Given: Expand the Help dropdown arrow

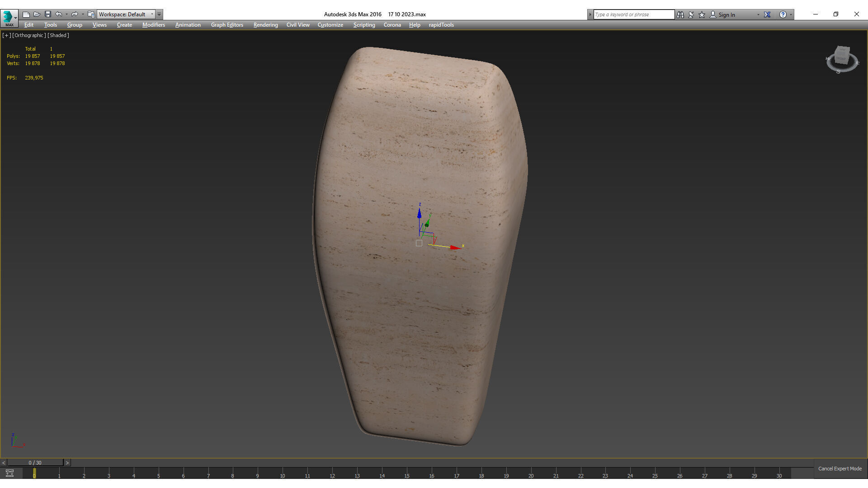Looking at the screenshot, I should click(x=791, y=14).
